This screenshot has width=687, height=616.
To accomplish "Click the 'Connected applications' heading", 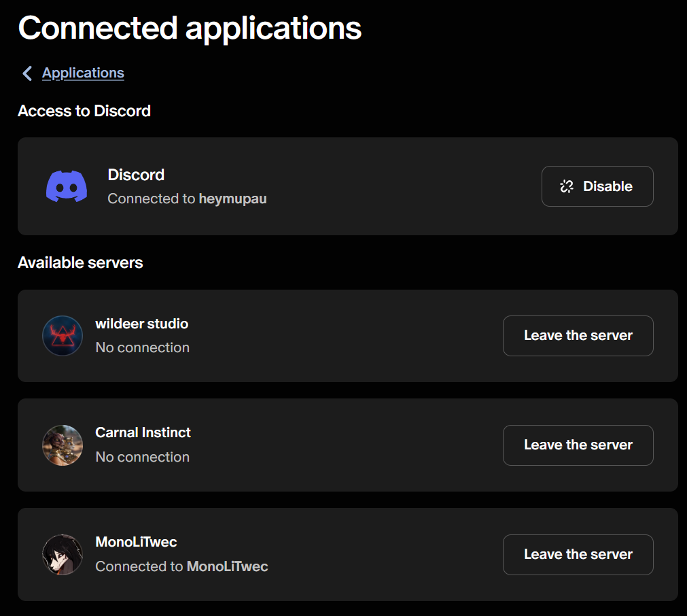I will coord(190,29).
